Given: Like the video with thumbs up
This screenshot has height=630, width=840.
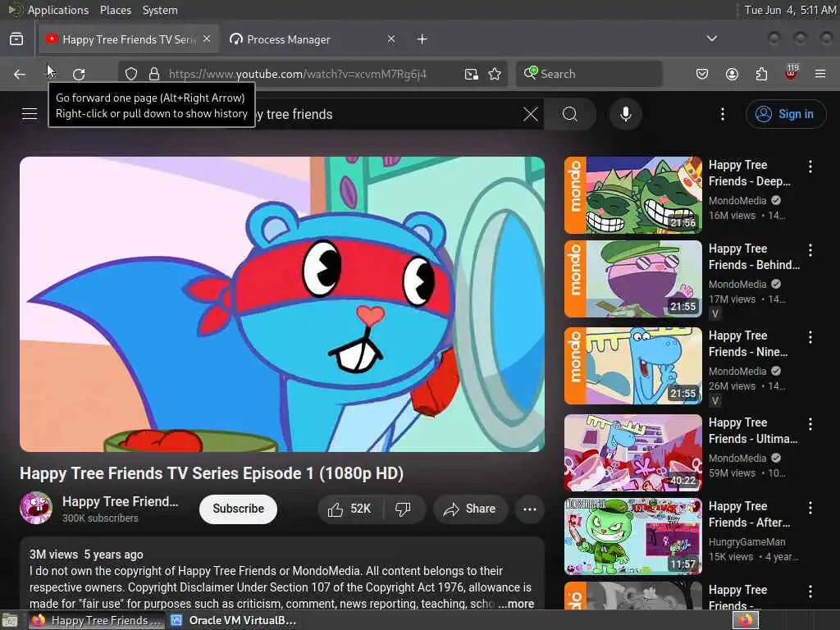Looking at the screenshot, I should click(x=349, y=509).
